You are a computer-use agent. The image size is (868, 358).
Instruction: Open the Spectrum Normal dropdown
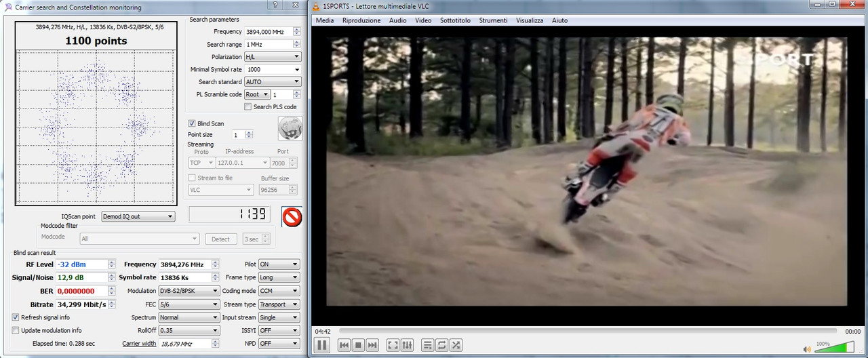(189, 317)
